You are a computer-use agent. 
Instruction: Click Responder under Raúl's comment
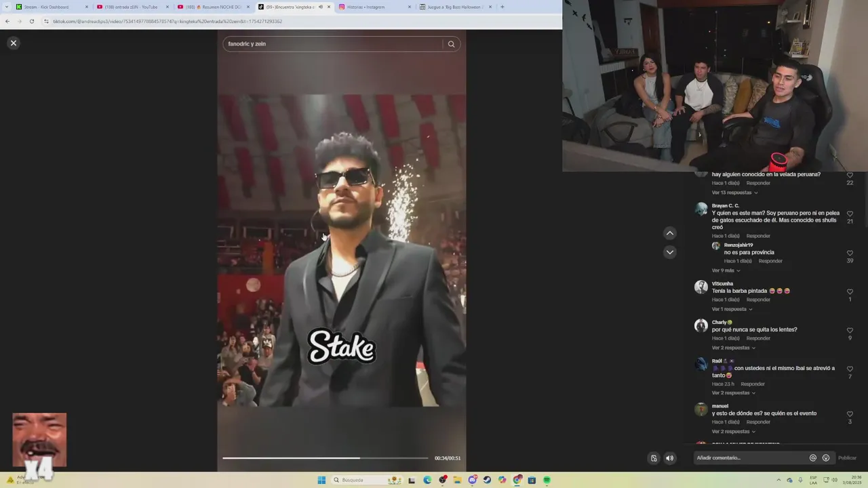click(753, 384)
